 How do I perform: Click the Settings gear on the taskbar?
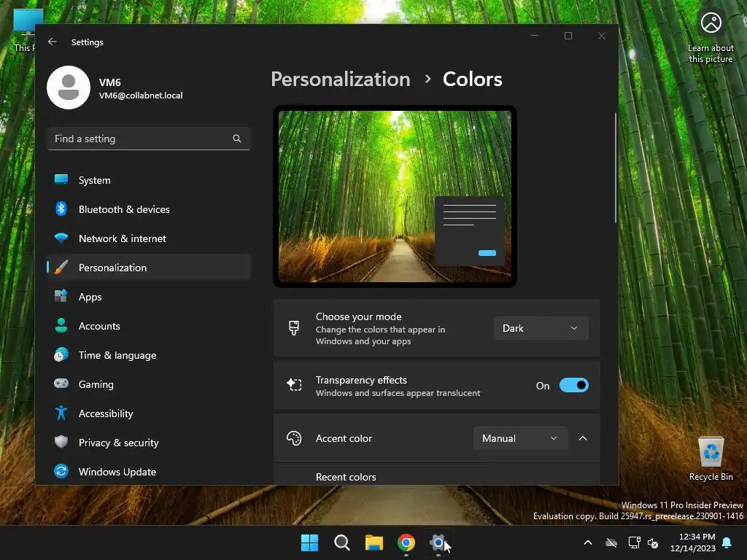[438, 542]
